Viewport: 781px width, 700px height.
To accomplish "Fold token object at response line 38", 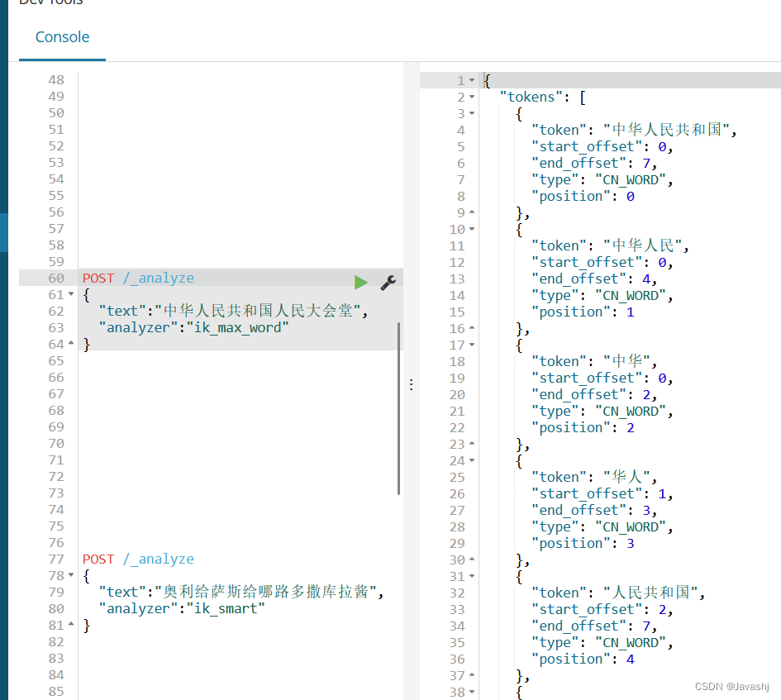I will tap(472, 692).
